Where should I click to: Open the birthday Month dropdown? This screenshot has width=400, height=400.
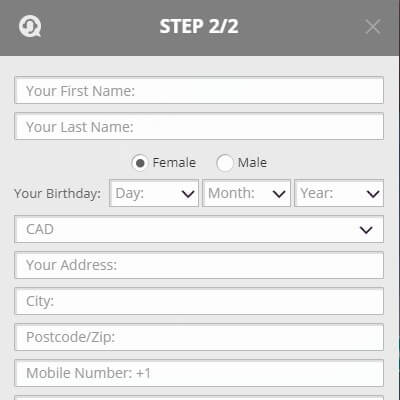pyautogui.click(x=247, y=193)
